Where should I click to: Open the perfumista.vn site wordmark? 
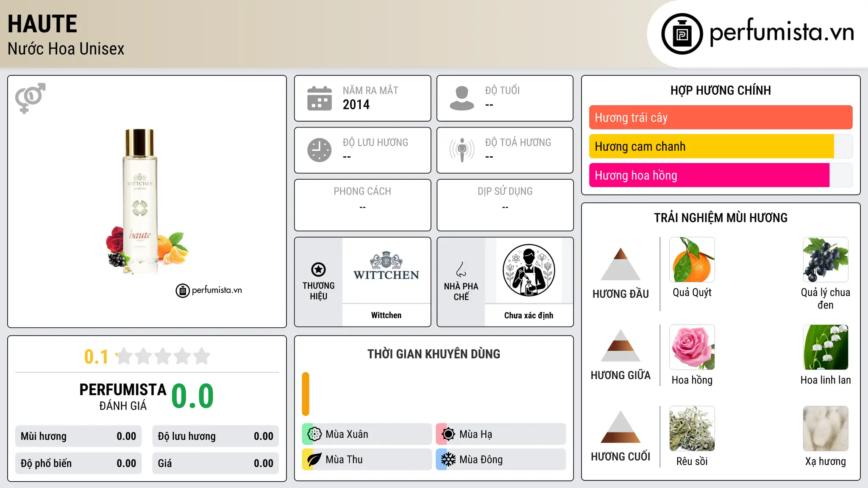(782, 32)
